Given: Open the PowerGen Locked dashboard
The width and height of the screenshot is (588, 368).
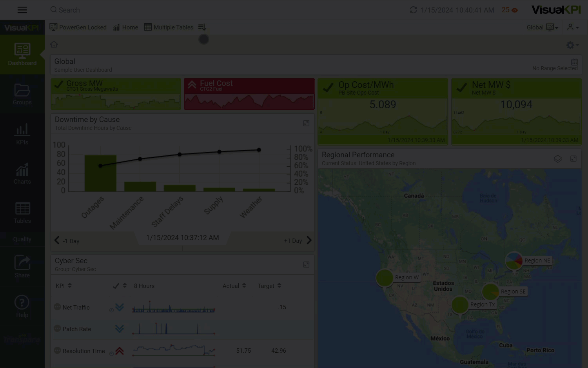Looking at the screenshot, I should (x=78, y=27).
